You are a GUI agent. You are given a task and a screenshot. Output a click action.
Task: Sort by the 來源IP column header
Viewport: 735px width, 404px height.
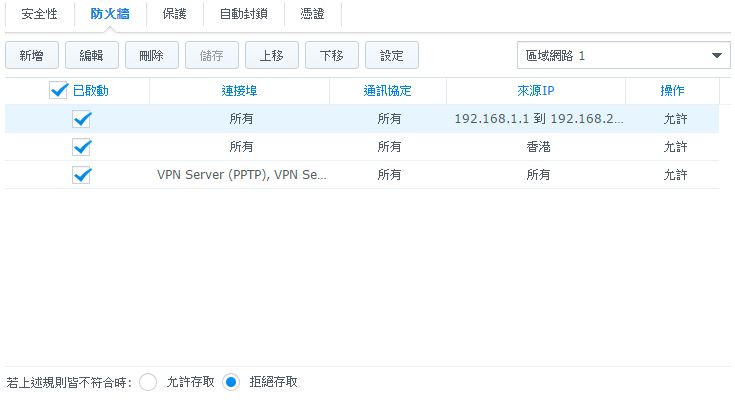pyautogui.click(x=536, y=90)
